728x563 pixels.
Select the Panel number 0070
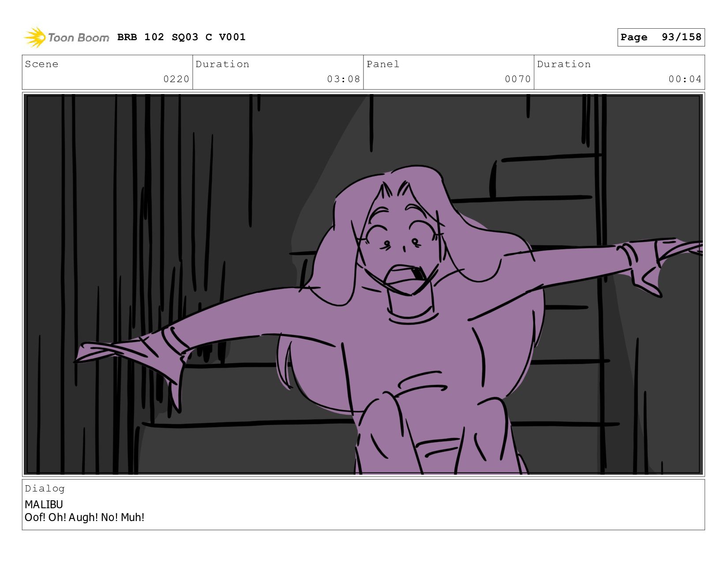[518, 79]
